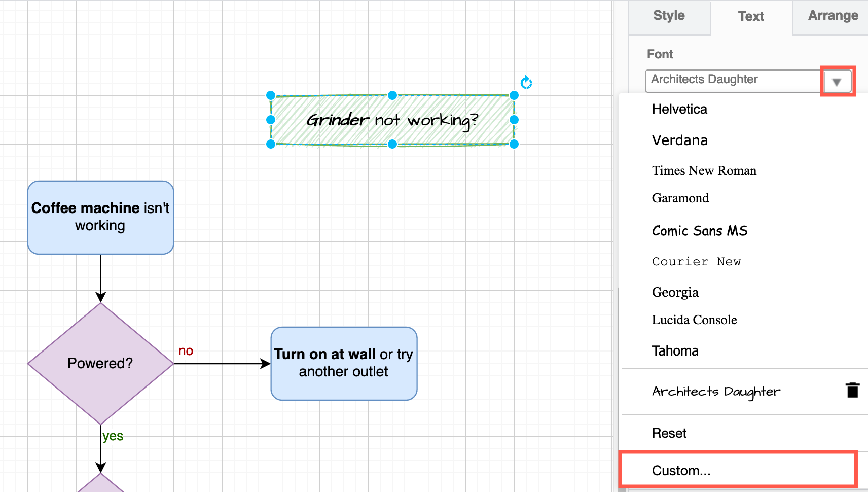Screen dimensions: 868x492
Task: Select Verdana font option
Action: click(679, 140)
